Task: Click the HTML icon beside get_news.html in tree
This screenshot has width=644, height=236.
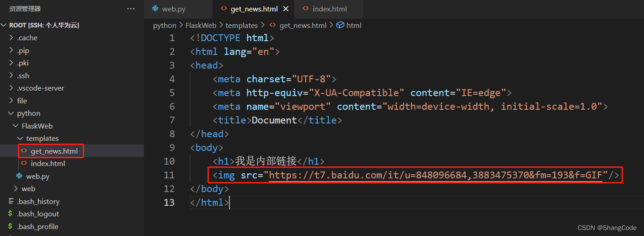Action: (x=24, y=151)
